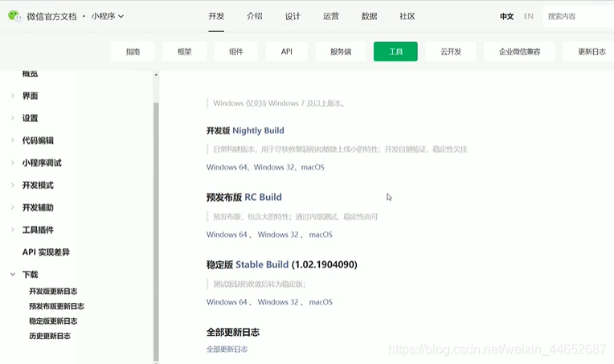
Task: Open the 运营 top navigation tab
Action: click(331, 16)
